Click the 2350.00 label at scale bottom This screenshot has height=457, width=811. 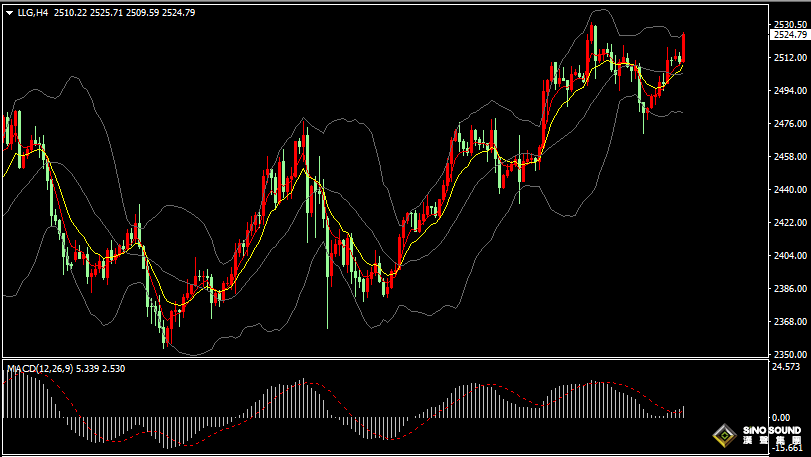pos(789,354)
